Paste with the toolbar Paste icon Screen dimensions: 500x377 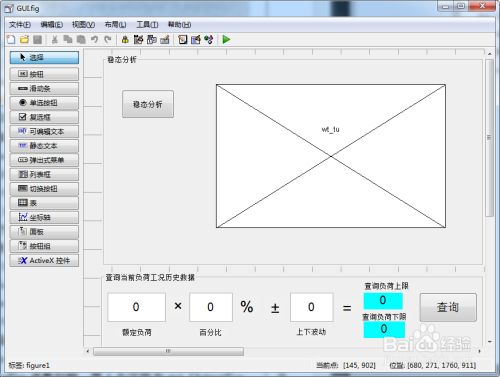81,40
